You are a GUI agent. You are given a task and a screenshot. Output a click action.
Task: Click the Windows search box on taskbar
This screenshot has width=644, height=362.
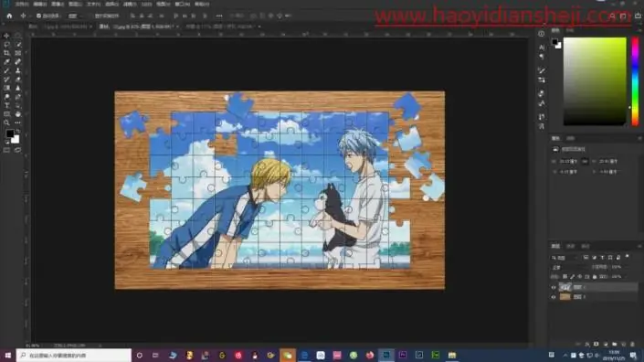[74, 355]
